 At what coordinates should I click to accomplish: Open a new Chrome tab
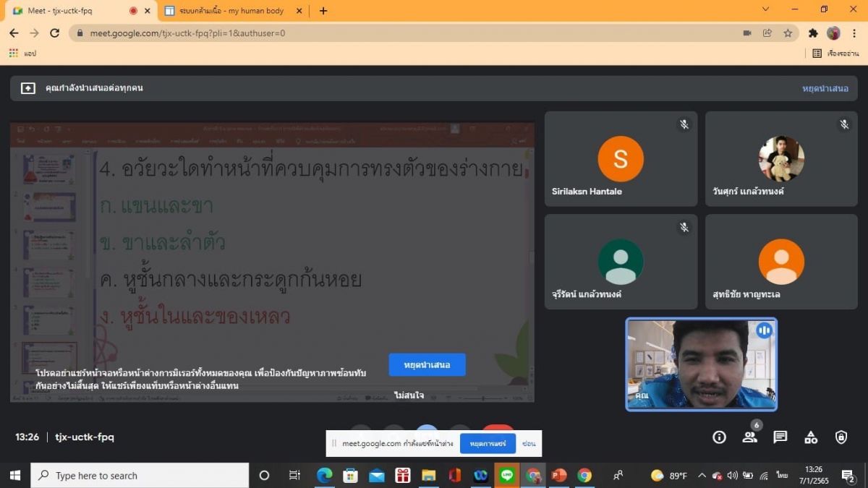click(x=323, y=11)
